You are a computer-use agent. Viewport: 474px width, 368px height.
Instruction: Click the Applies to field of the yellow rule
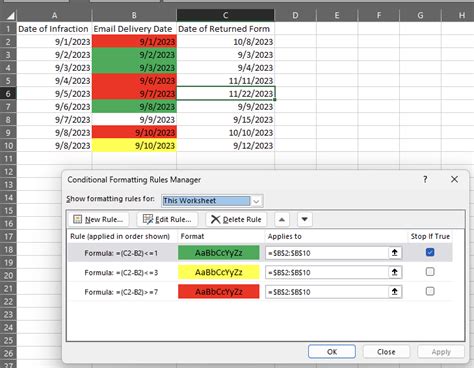(x=327, y=272)
